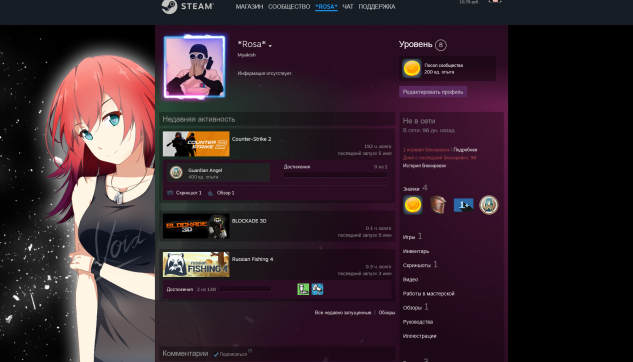Click the round Guardian Angel badge in badges row
Image resolution: width=633 pixels, height=362 pixels.
(x=488, y=205)
